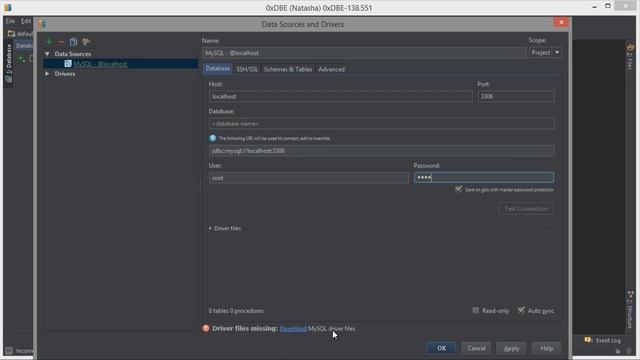Remove selected data source with minus icon
This screenshot has width=640, height=360.
(x=61, y=42)
